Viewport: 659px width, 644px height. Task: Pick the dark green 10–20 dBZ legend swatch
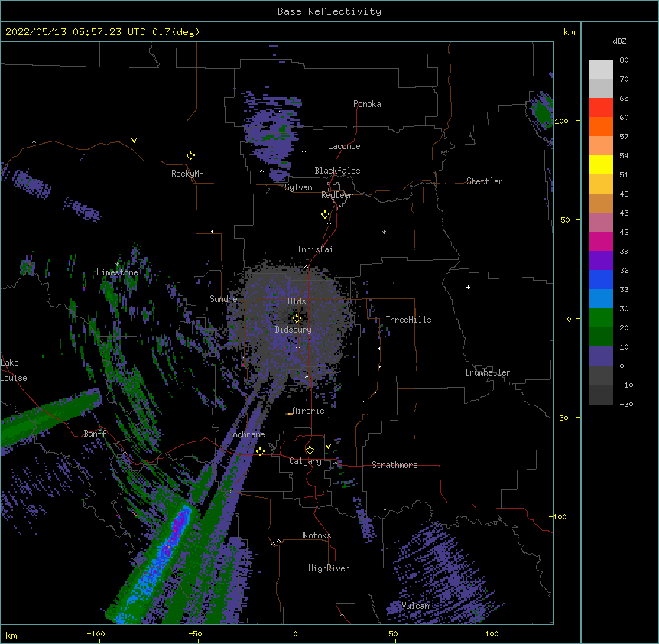(601, 337)
